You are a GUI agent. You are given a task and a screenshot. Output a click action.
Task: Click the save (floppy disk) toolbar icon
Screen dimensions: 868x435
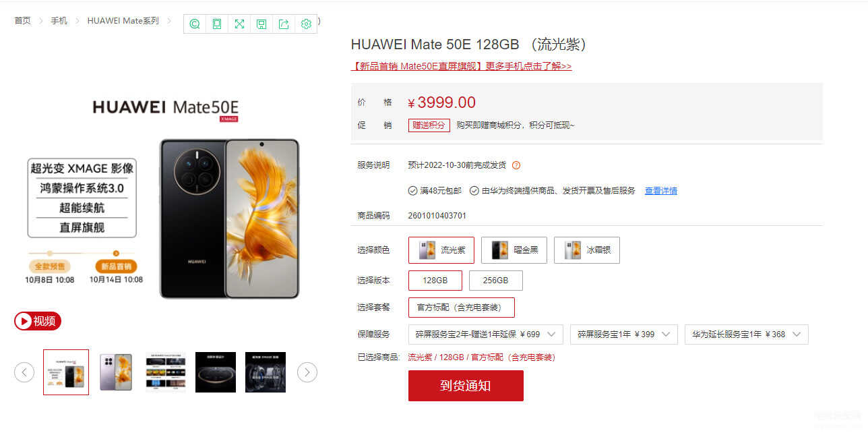pyautogui.click(x=261, y=24)
